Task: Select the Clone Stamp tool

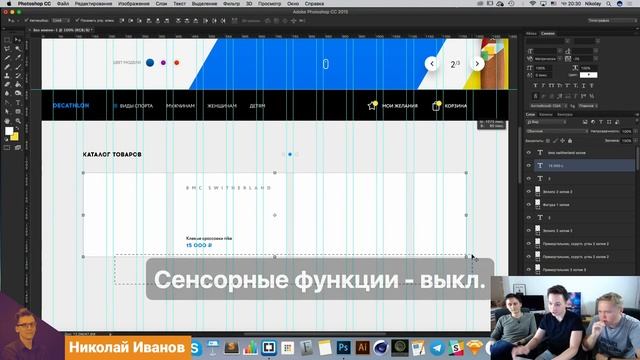Action: (7, 76)
